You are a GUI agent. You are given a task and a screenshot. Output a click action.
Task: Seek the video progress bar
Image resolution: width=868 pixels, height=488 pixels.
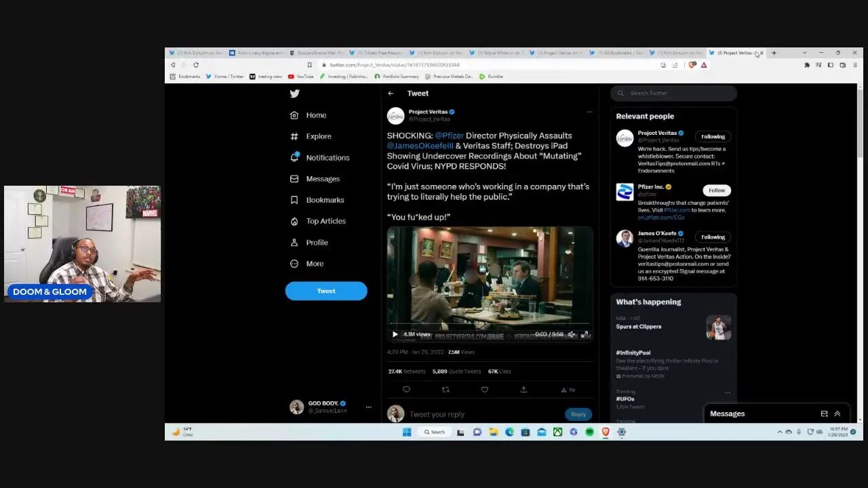(x=490, y=325)
